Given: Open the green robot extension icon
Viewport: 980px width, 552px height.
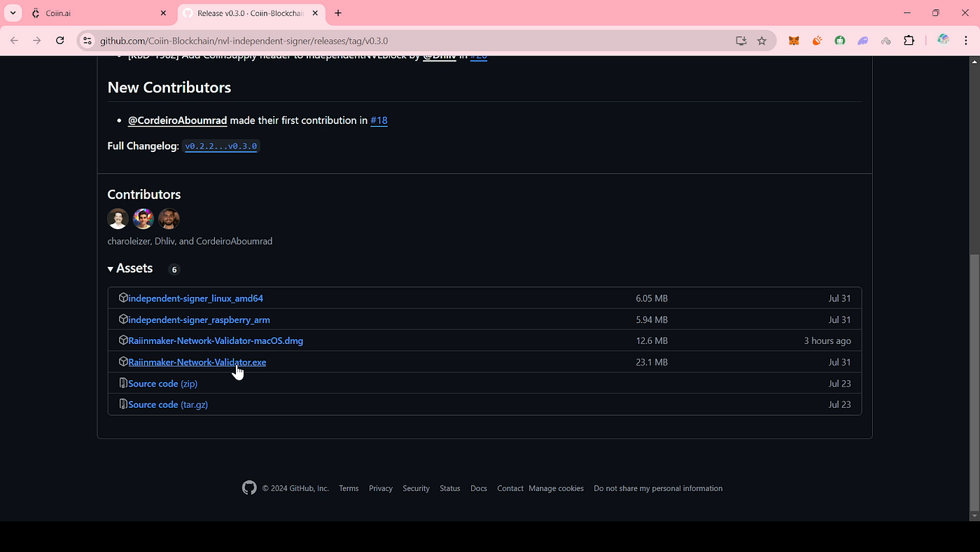Looking at the screenshot, I should (840, 41).
